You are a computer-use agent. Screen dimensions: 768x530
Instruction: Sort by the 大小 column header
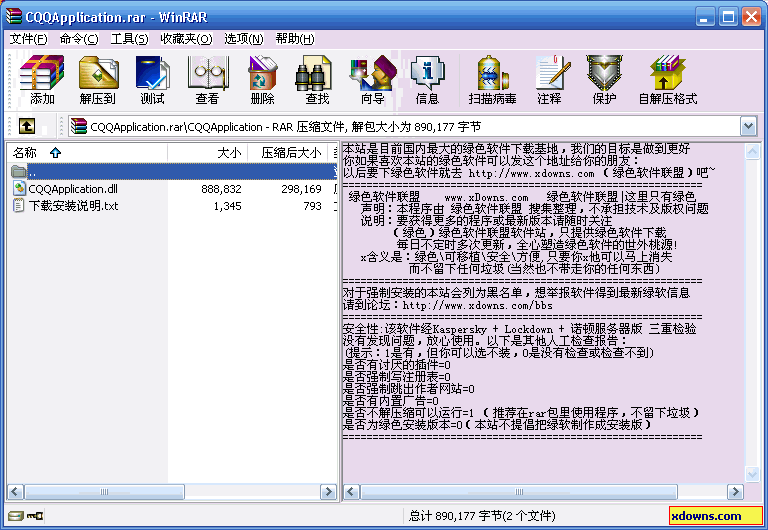(x=208, y=153)
